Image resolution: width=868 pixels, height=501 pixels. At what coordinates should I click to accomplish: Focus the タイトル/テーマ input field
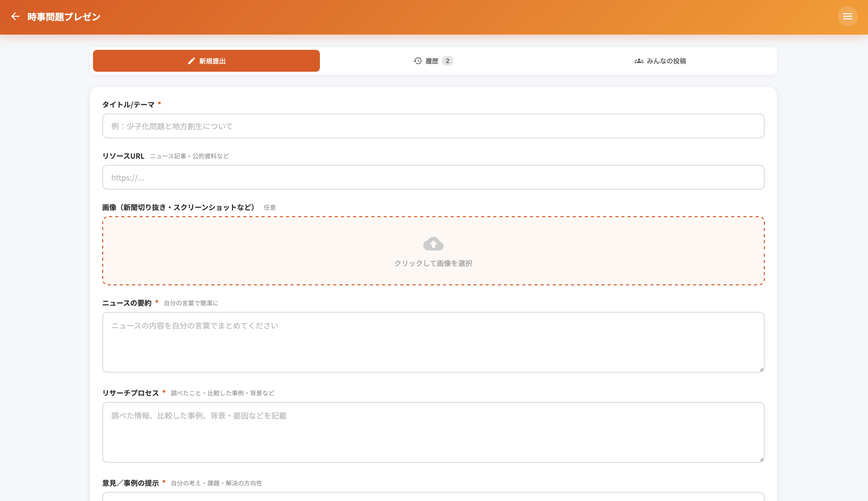[433, 126]
